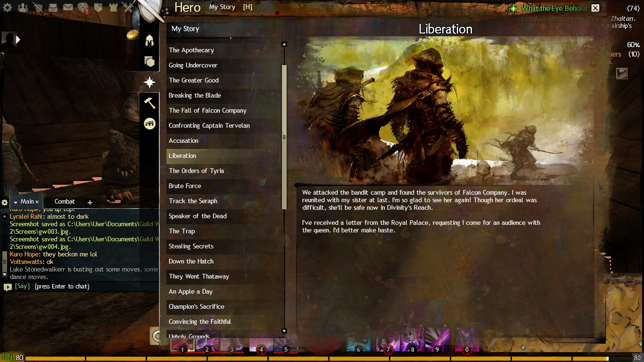Activate utility skill slot 9
The image size is (644, 362).
pyautogui.click(x=437, y=340)
